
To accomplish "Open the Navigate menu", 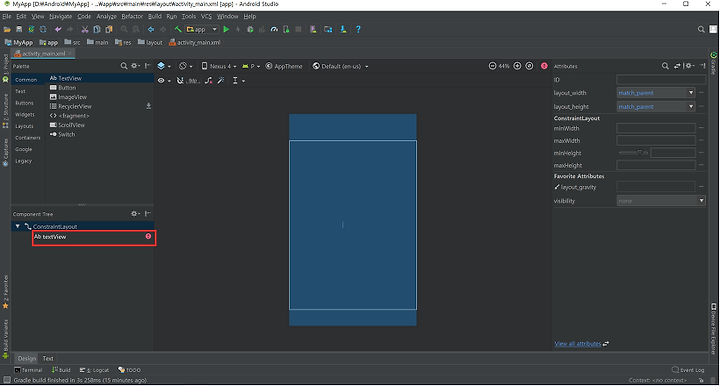I will pyautogui.click(x=61, y=17).
